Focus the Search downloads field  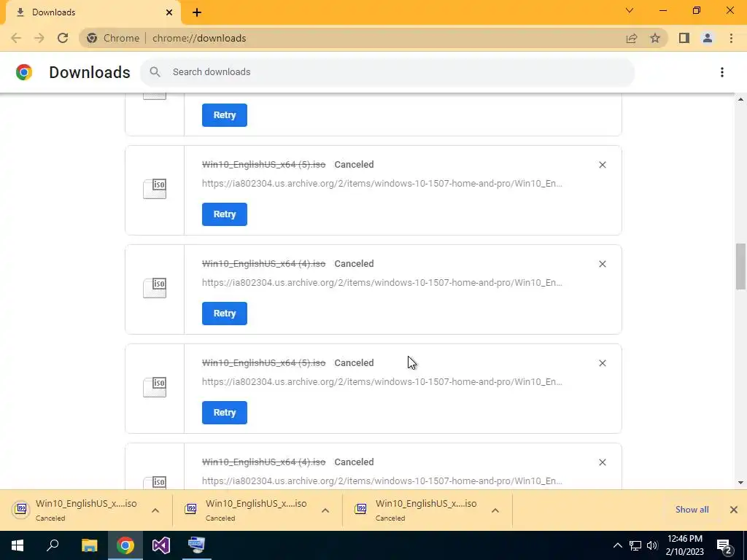(x=387, y=72)
